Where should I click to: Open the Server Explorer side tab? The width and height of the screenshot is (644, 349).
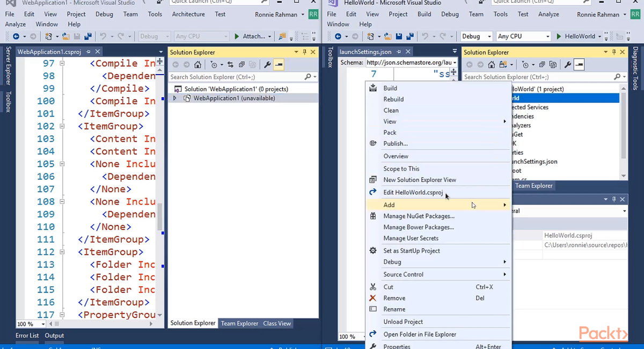tap(8, 66)
